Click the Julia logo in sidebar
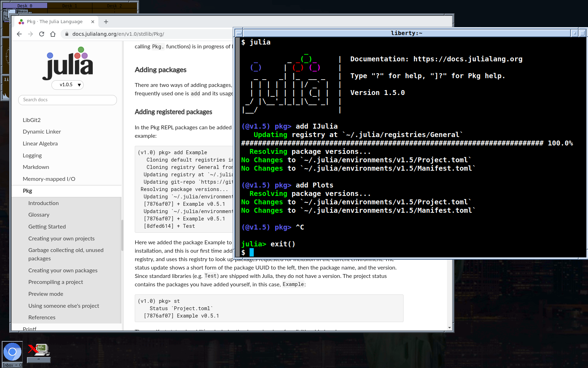 (68, 63)
